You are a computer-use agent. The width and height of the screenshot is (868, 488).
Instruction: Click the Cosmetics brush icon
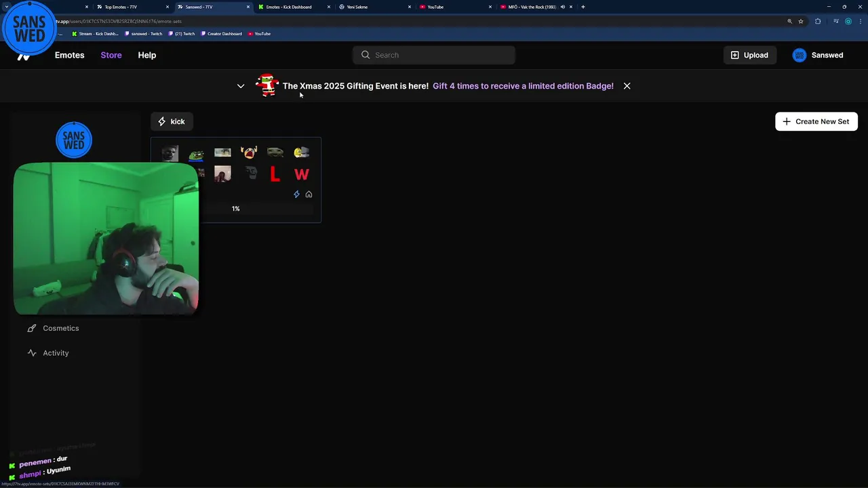click(31, 328)
